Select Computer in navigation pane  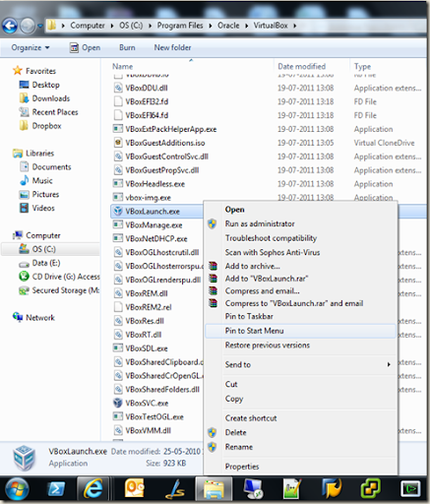click(43, 235)
